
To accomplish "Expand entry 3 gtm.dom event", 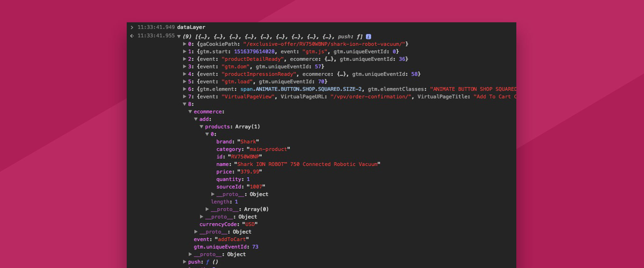I will pyautogui.click(x=185, y=67).
